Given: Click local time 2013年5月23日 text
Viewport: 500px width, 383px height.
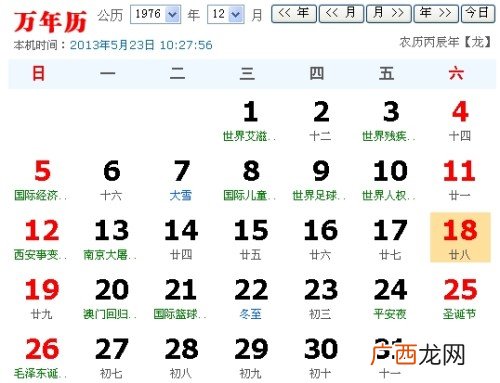Looking at the screenshot, I should pos(141,45).
